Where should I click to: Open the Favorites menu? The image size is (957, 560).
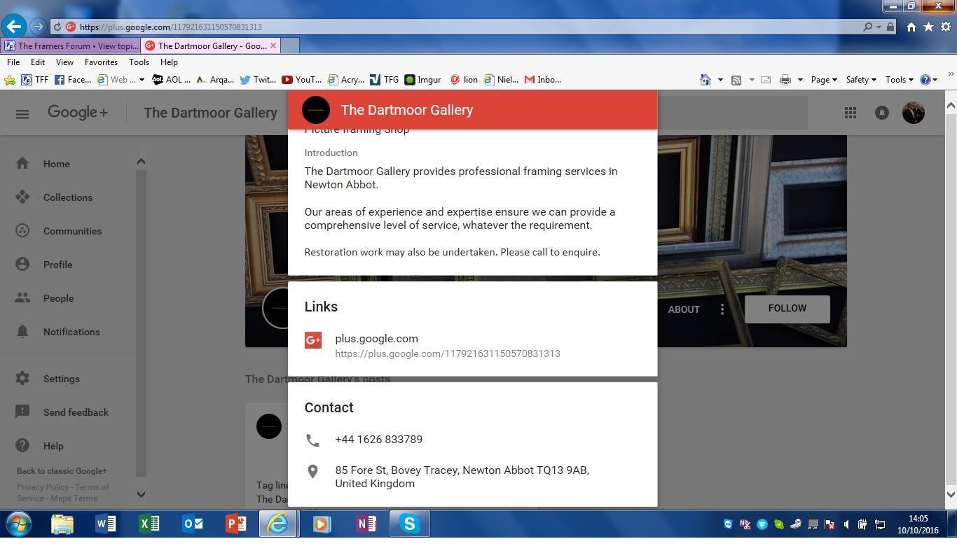(x=101, y=62)
